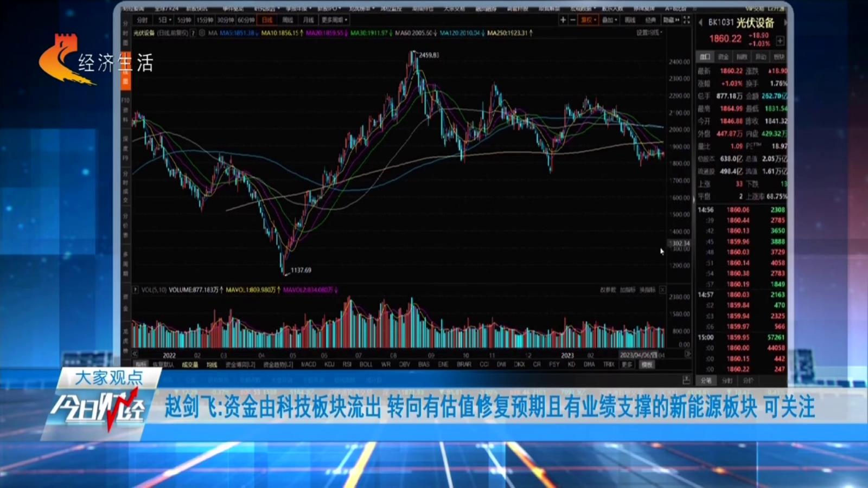Open the 5日 period dropdown
The height and width of the screenshot is (488, 868).
[x=164, y=20]
